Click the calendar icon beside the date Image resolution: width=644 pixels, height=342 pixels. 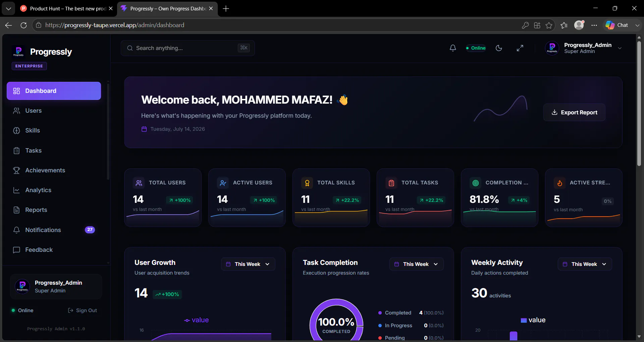coord(144,129)
